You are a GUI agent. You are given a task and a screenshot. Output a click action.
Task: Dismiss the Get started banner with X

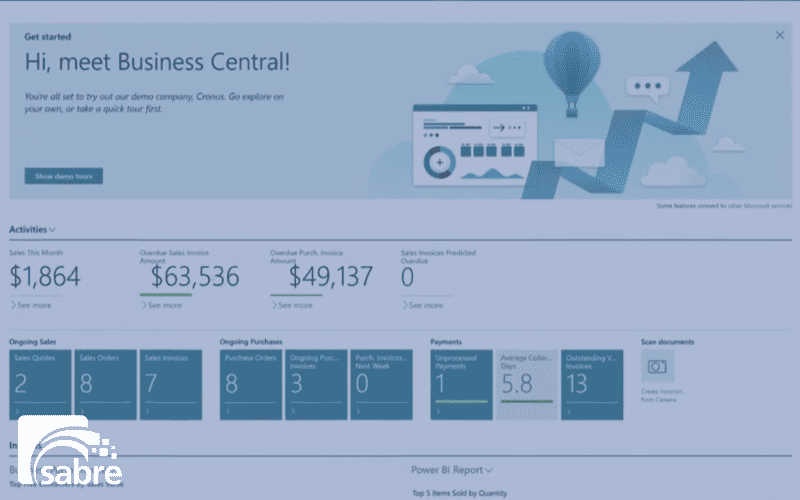point(780,35)
